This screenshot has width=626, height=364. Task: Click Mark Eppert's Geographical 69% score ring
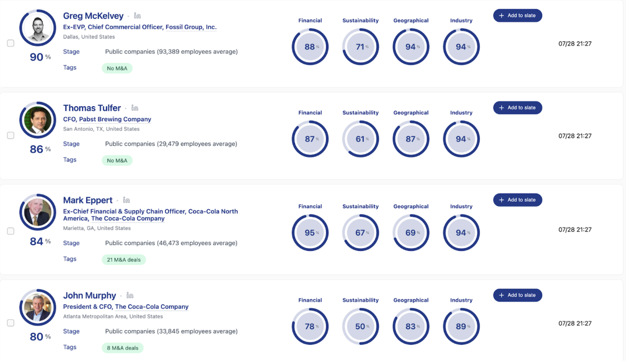(x=411, y=233)
